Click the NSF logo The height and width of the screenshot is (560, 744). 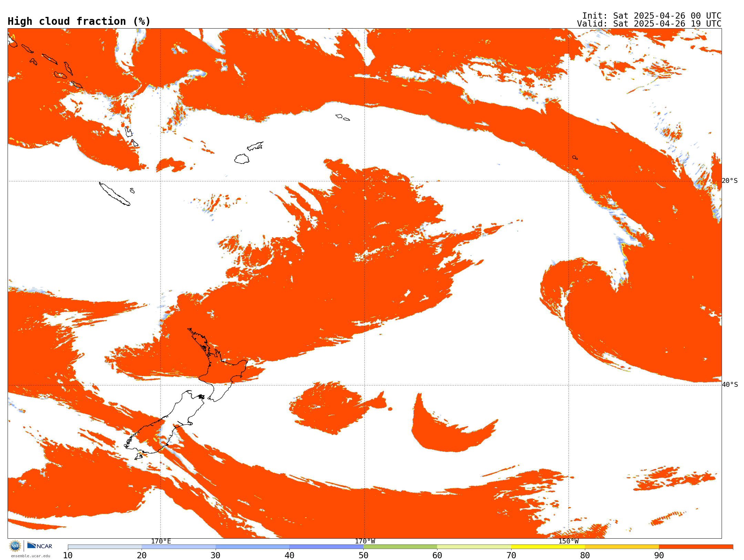(15, 546)
